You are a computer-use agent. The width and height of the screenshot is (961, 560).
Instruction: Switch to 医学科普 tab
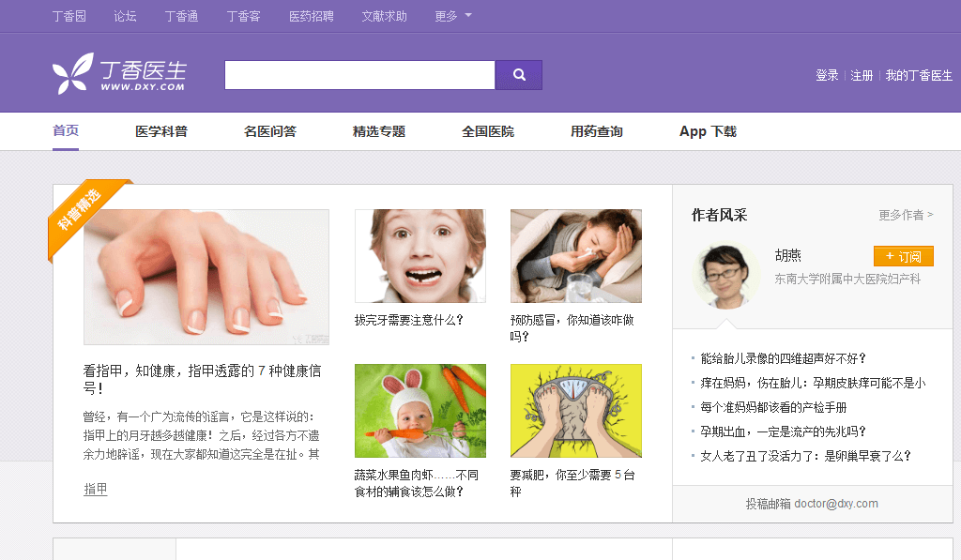[x=161, y=131]
